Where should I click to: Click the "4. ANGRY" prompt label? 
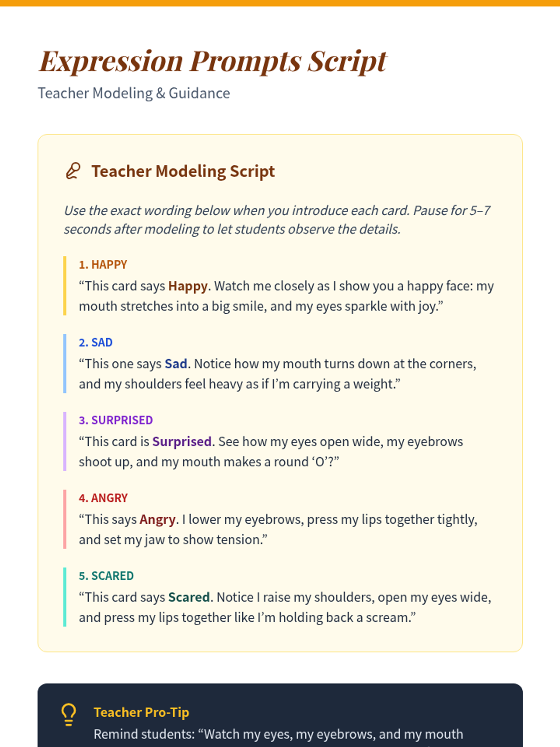coord(103,498)
